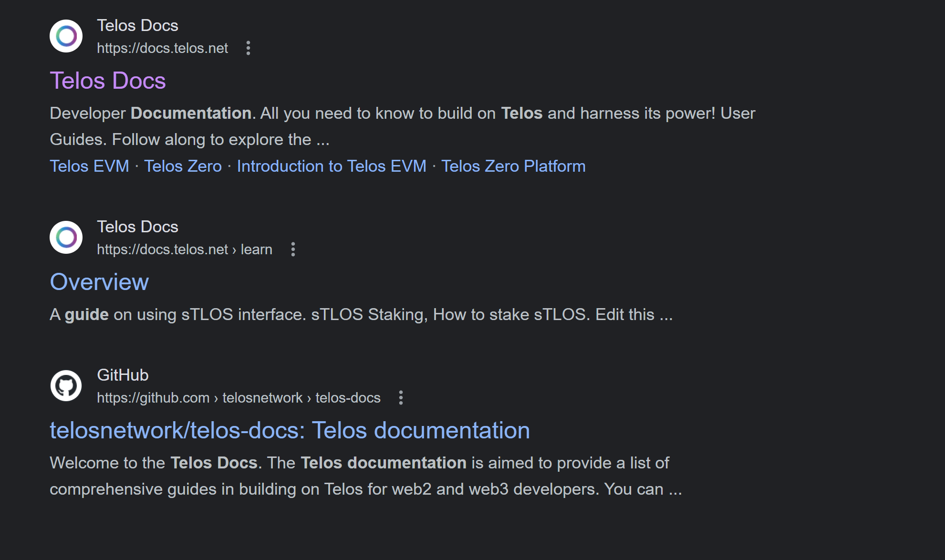Open the visited purple Telos Docs title link
945x560 pixels.
pos(108,81)
